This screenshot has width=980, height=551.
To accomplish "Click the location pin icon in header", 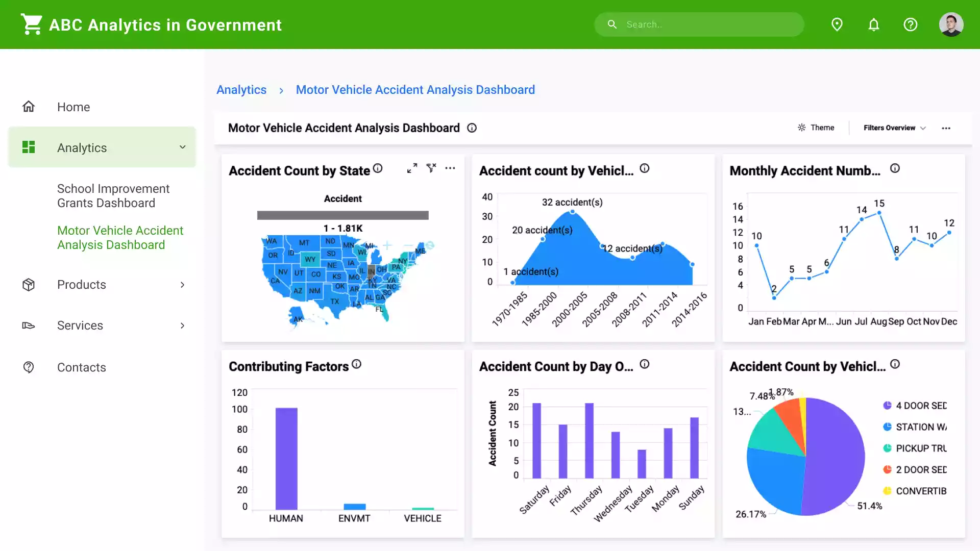I will pyautogui.click(x=837, y=24).
